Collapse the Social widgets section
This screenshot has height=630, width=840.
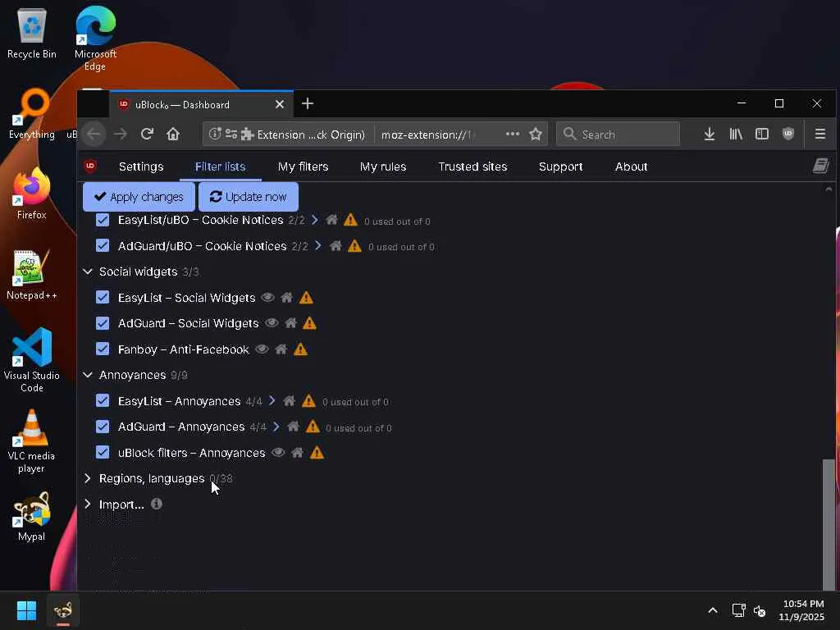click(x=87, y=272)
